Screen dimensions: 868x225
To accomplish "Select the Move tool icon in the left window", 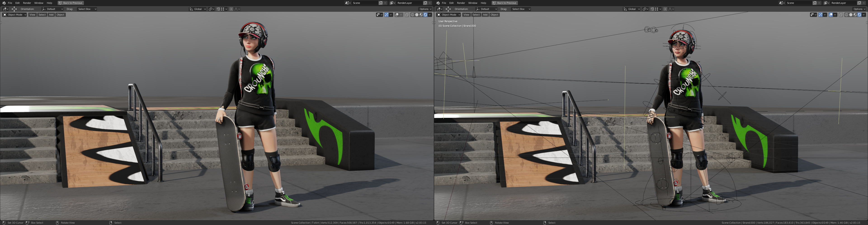I will click(14, 9).
